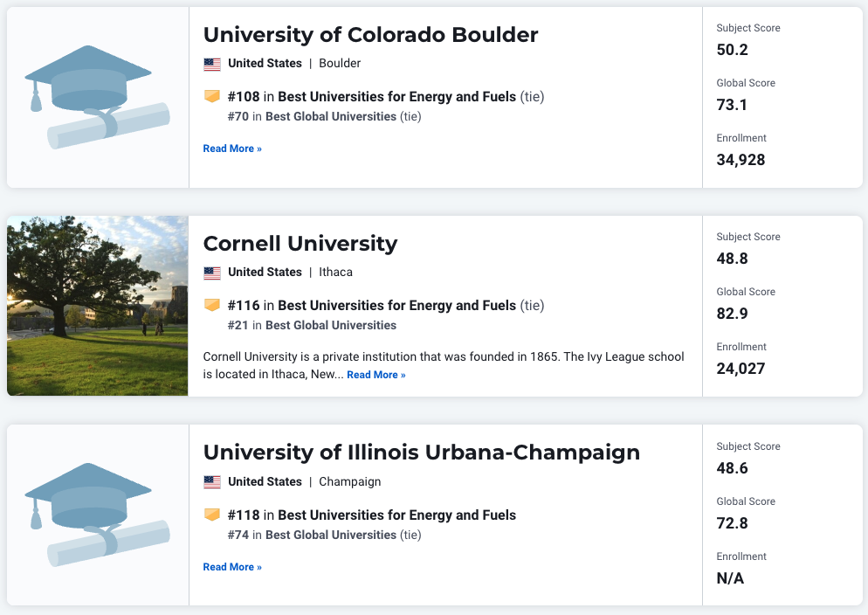Viewport: 868px width, 615px height.
Task: Click orange ranking badge icon next to #108
Action: pyautogui.click(x=212, y=97)
